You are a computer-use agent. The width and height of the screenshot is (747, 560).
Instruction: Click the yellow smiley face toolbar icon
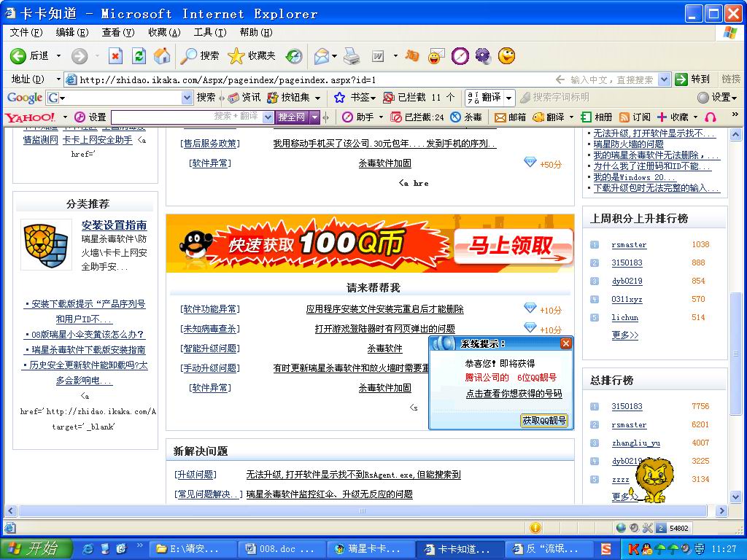507,56
